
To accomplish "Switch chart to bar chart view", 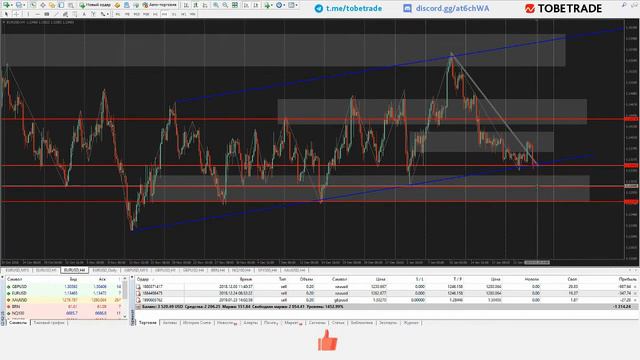I will pyautogui.click(x=185, y=5).
